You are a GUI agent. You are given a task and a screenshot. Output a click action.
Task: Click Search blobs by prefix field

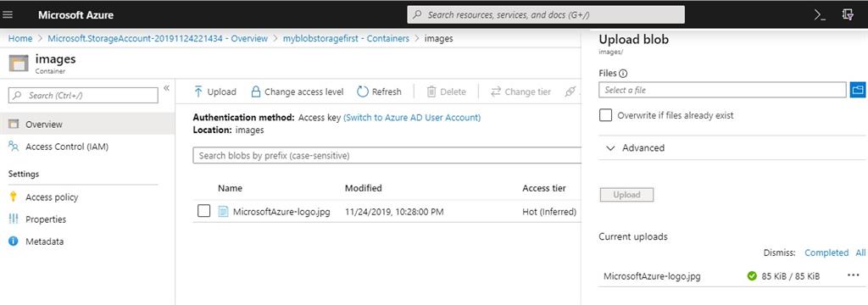tap(387, 156)
